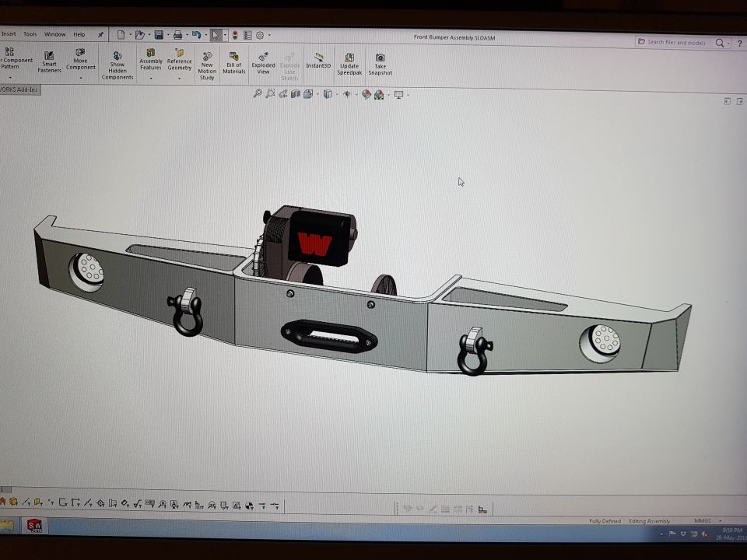Expand the New document dropdown arrow
747x560 pixels.
click(x=130, y=35)
